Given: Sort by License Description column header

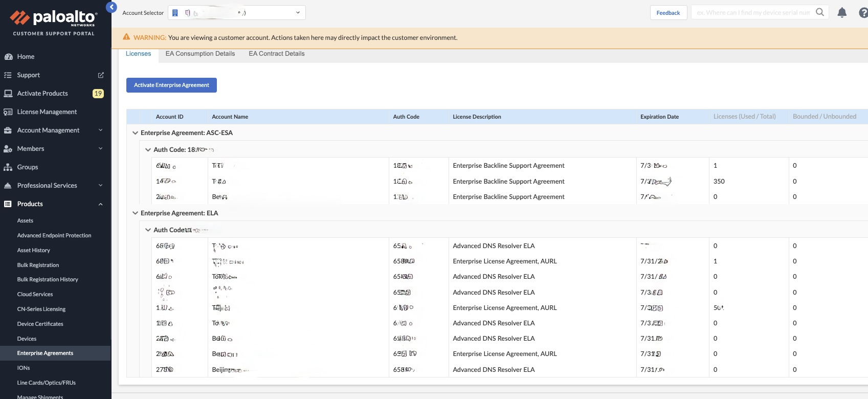Looking at the screenshot, I should (477, 117).
